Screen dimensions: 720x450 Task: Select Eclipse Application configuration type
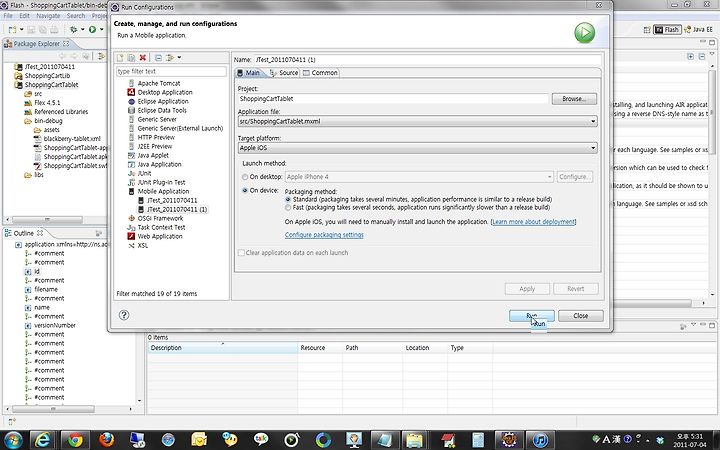coord(163,101)
